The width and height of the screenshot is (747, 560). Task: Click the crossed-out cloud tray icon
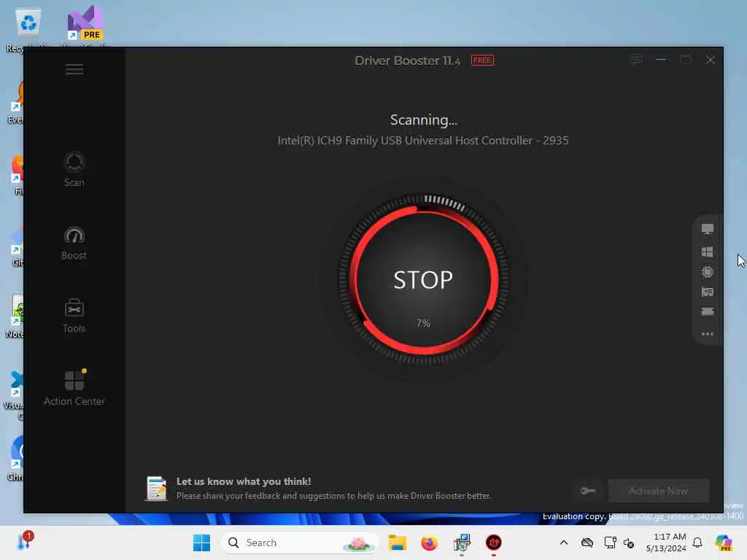tap(587, 542)
